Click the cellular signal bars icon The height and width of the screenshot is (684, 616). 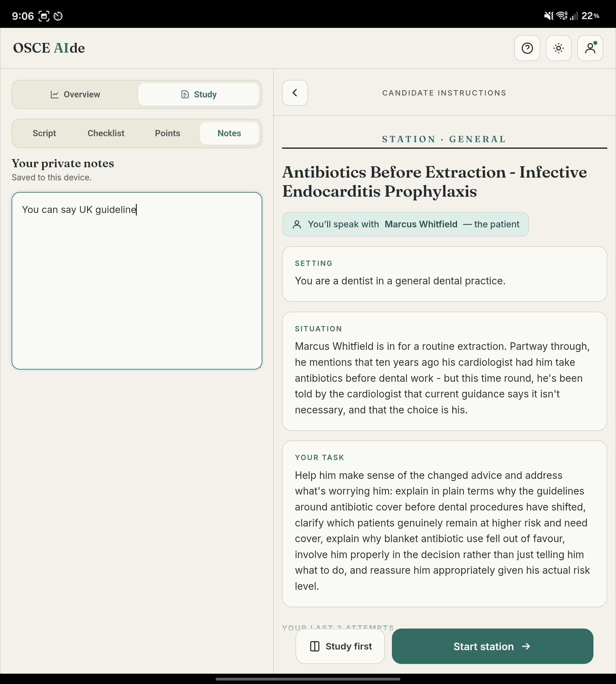(574, 16)
